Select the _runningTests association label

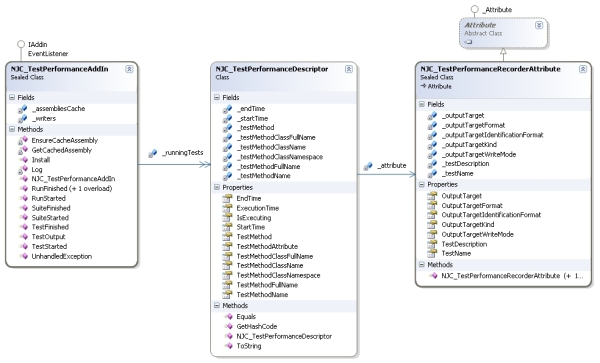[x=183, y=153]
